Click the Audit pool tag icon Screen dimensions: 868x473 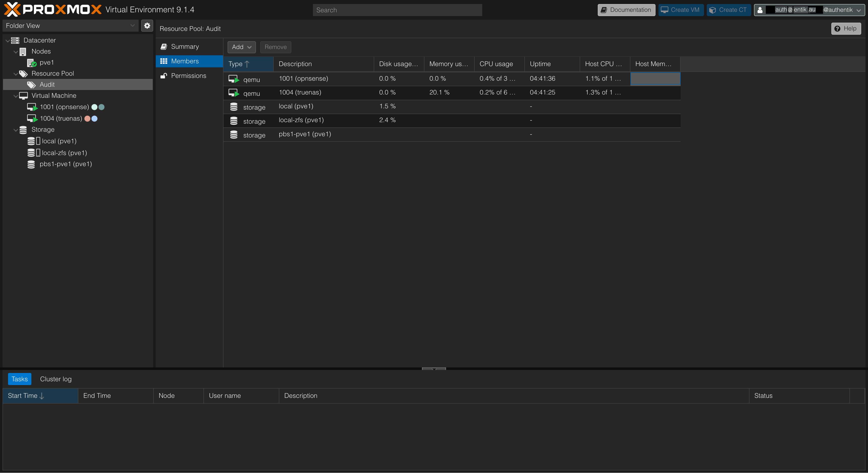[x=31, y=85]
